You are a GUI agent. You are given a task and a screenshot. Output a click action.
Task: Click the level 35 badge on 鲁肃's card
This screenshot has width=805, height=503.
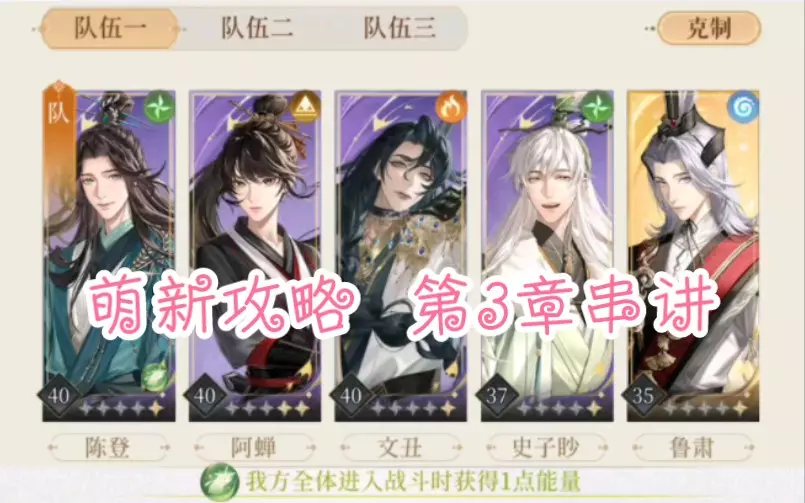tap(643, 396)
